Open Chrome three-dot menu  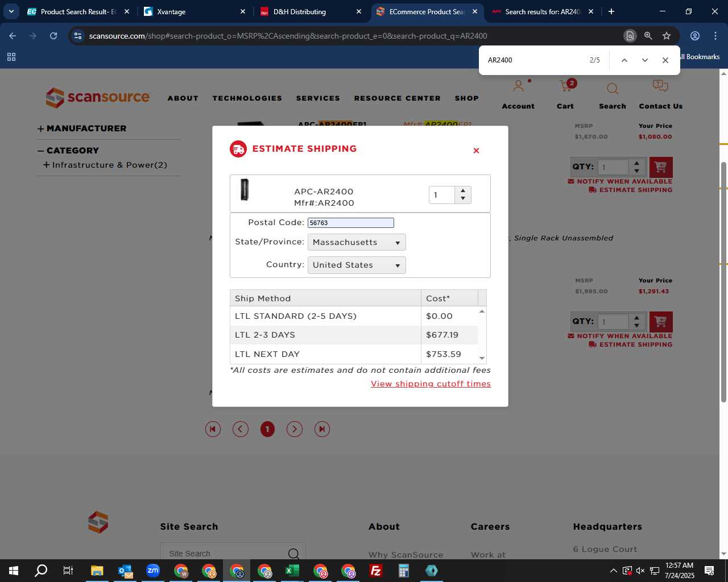(715, 36)
